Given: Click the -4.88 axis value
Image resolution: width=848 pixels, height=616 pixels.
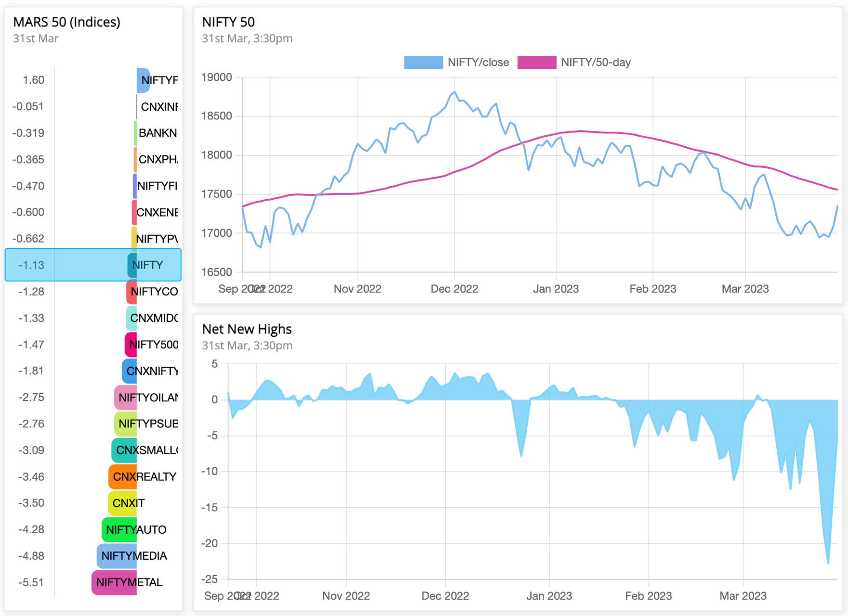Looking at the screenshot, I should click(31, 556).
